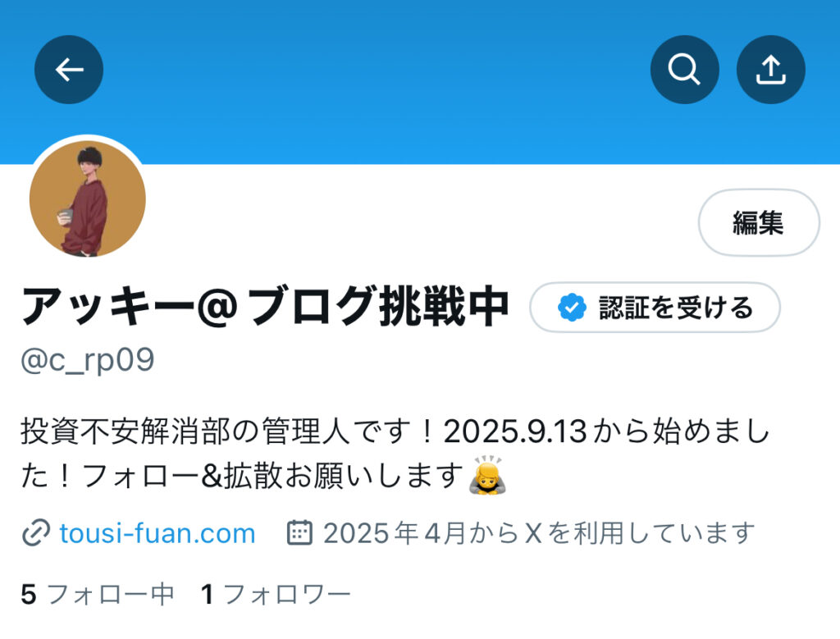This screenshot has width=840, height=639.
Task: Click the 2025年4月からXを利用しています join text
Action: [539, 533]
